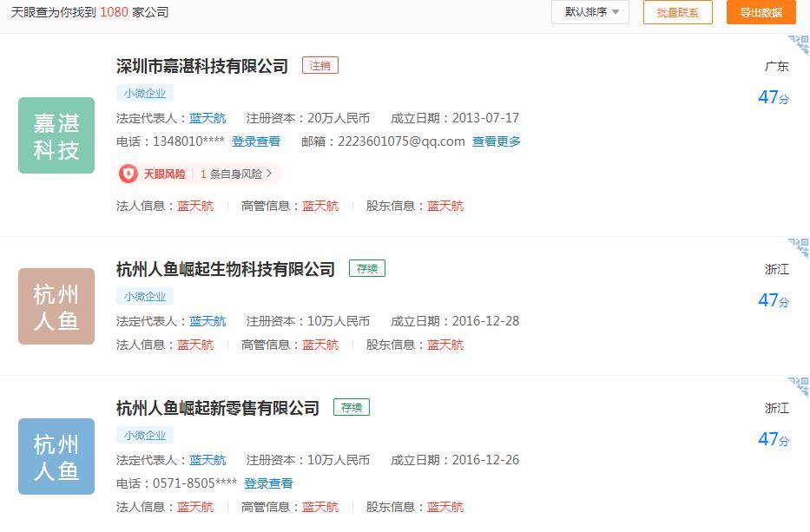Click 高管信息 蓝天航 on 嘉湛科技 card
The height and width of the screenshot is (532, 810).
click(320, 206)
